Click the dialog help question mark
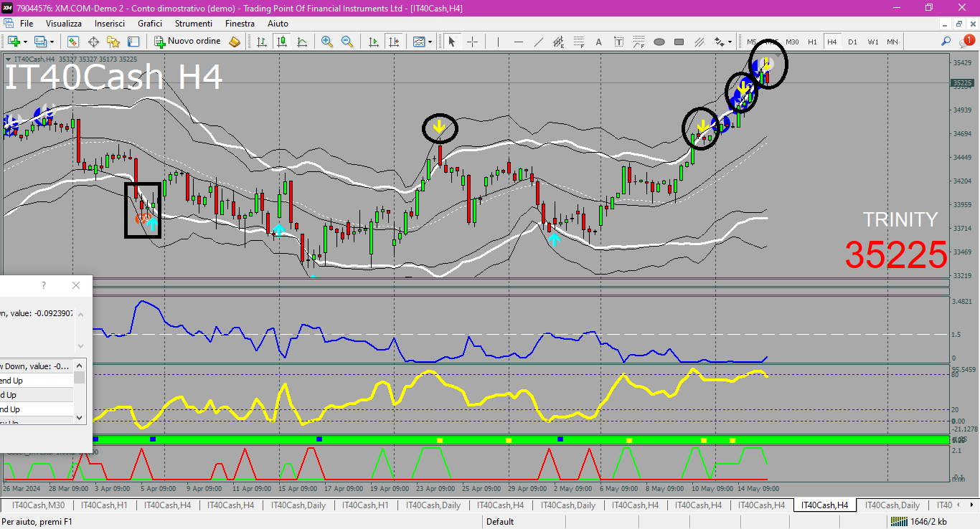Screen dimensions: 980x529 (43, 285)
